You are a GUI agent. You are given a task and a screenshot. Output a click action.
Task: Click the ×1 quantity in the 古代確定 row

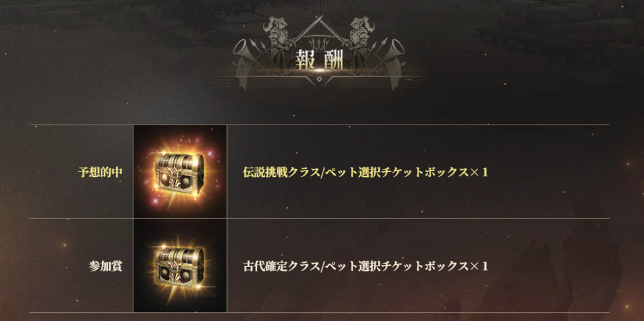coord(479,266)
